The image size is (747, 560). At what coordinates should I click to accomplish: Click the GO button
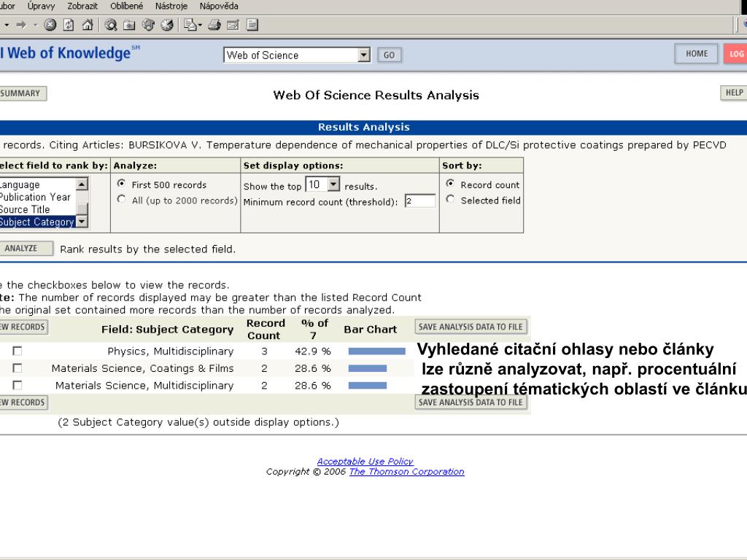[390, 55]
